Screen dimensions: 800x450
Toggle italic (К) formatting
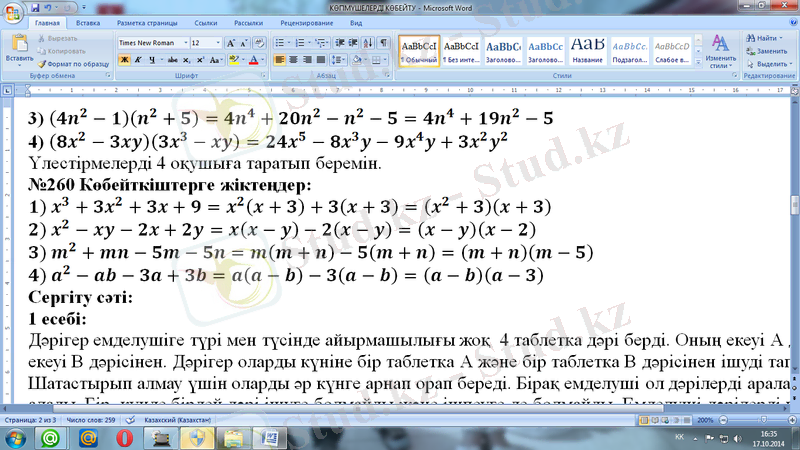(x=137, y=60)
